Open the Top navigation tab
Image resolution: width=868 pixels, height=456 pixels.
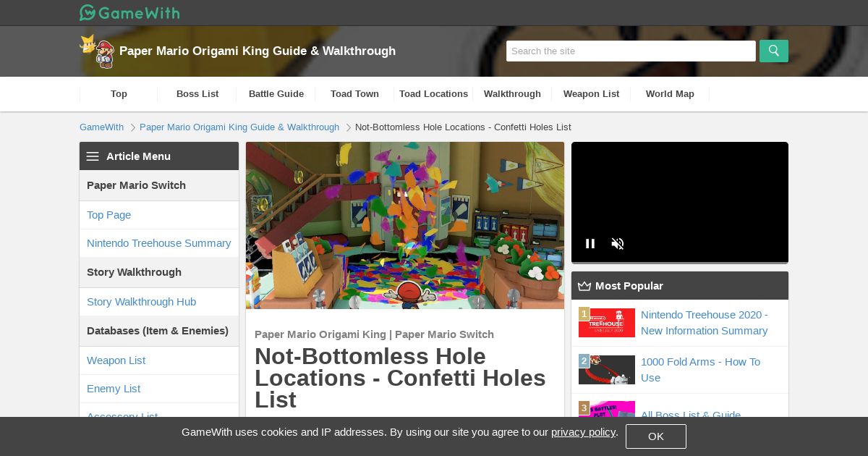tap(119, 94)
